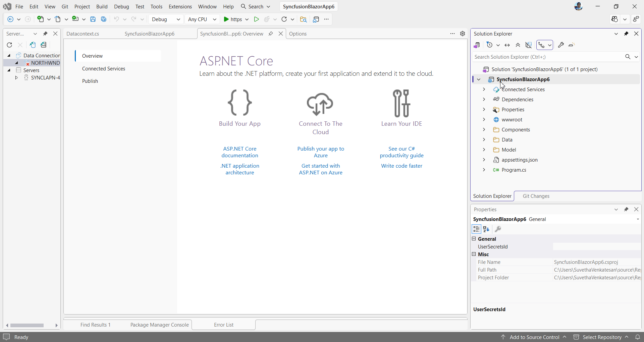
Task: Toggle the track active item view button
Action: [x=541, y=45]
